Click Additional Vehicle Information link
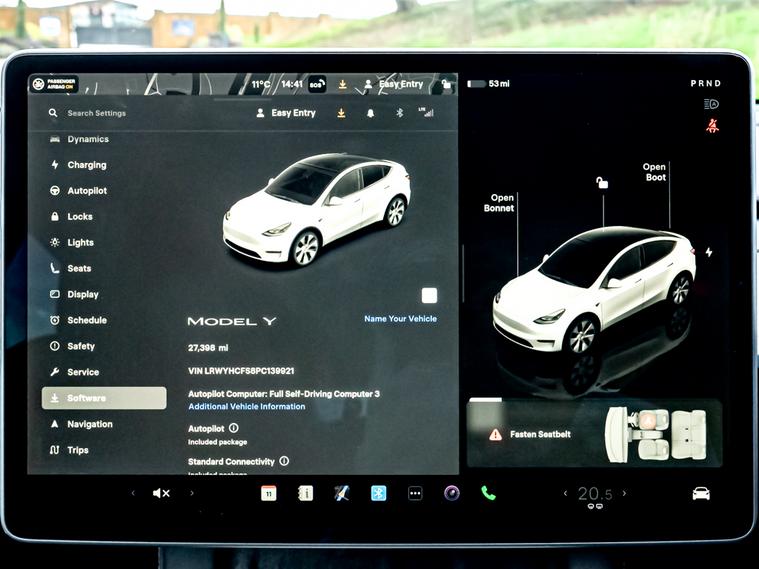The height and width of the screenshot is (569, 759). point(247,407)
